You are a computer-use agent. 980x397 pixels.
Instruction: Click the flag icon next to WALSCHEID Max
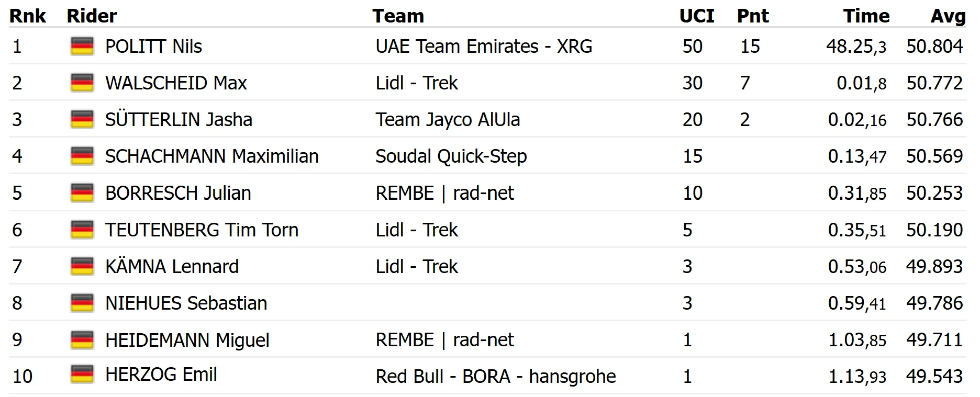[82, 83]
